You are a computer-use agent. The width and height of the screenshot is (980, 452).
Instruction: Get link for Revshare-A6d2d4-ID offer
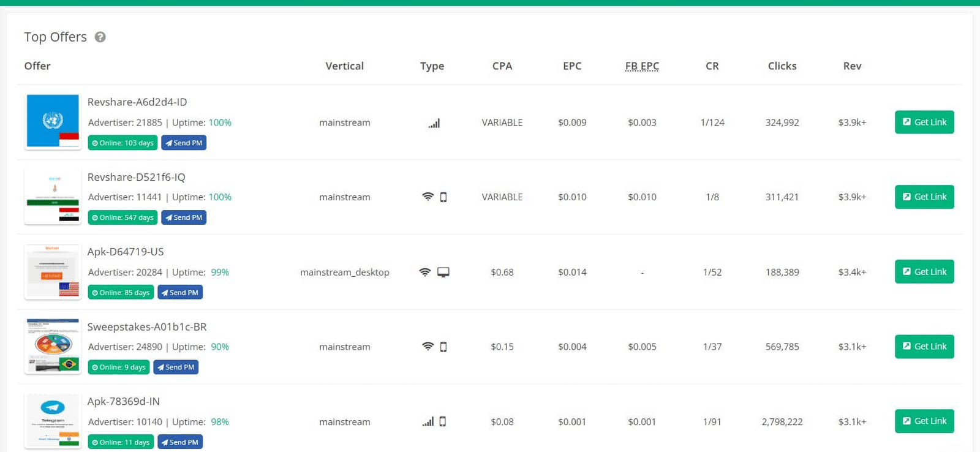pos(924,122)
